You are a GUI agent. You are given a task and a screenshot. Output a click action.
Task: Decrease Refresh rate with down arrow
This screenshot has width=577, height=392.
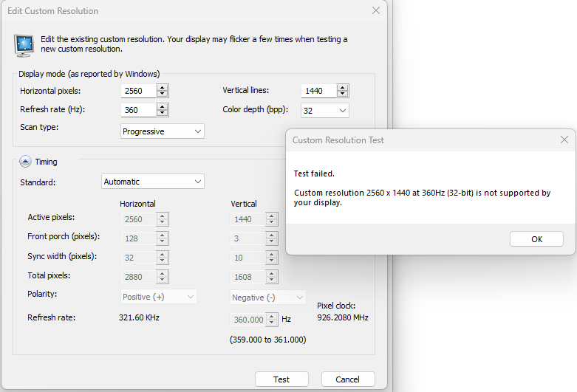click(163, 114)
